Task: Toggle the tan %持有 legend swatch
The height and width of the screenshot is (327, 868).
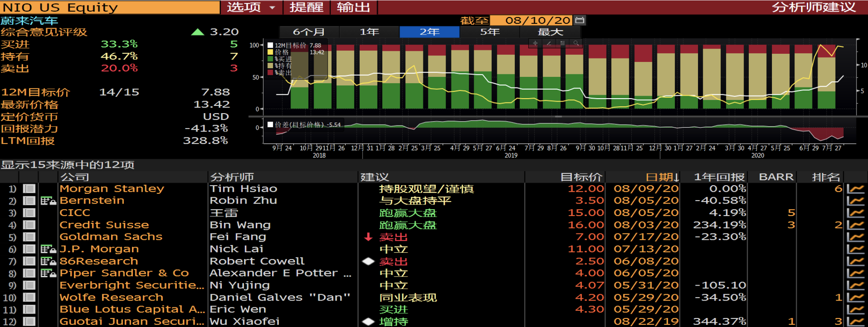Action: pyautogui.click(x=270, y=66)
